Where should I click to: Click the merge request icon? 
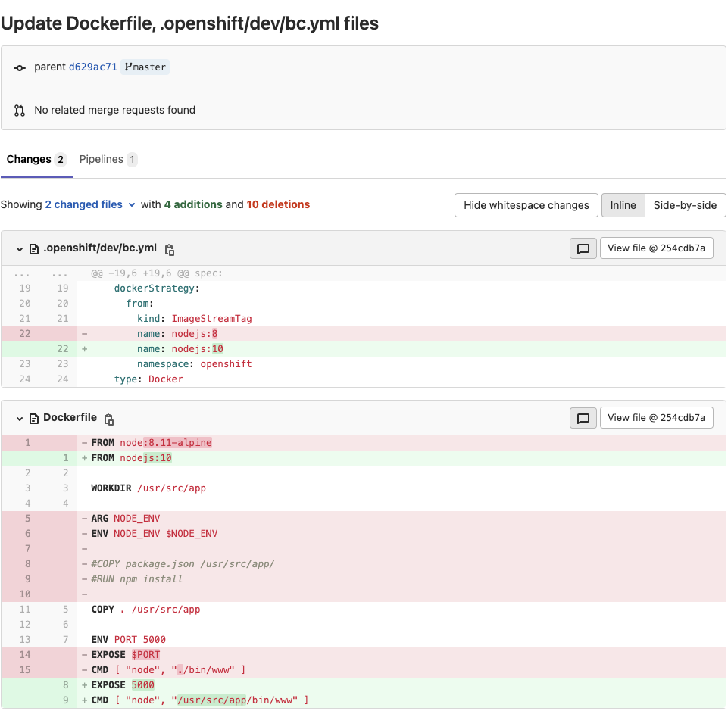(20, 111)
